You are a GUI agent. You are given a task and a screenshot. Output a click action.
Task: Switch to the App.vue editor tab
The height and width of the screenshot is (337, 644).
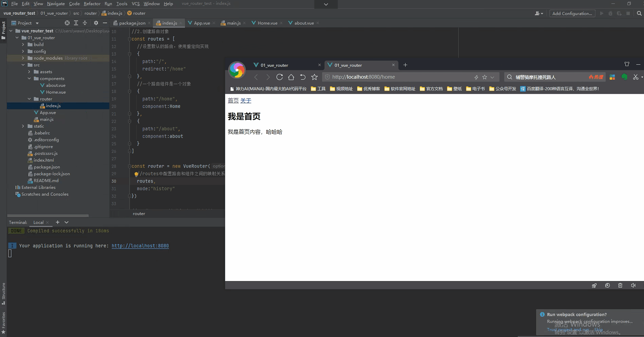point(201,23)
